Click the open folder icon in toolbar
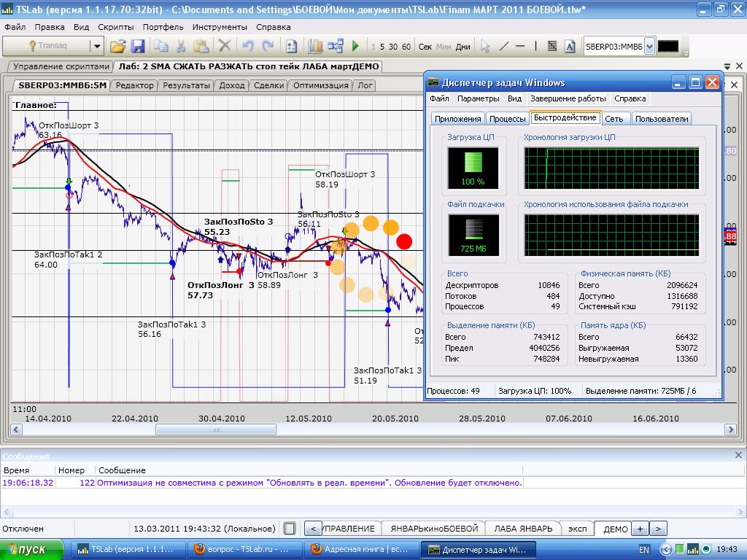 117,46
